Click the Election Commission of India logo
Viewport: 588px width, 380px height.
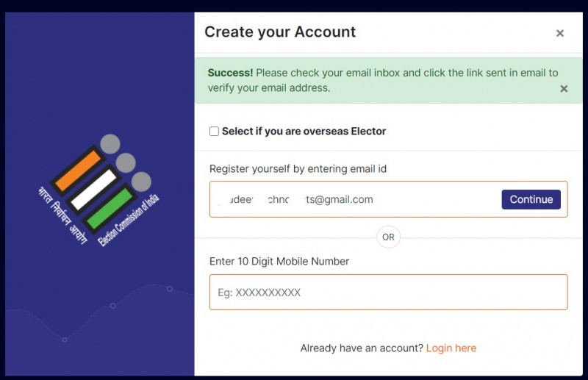coord(98,190)
